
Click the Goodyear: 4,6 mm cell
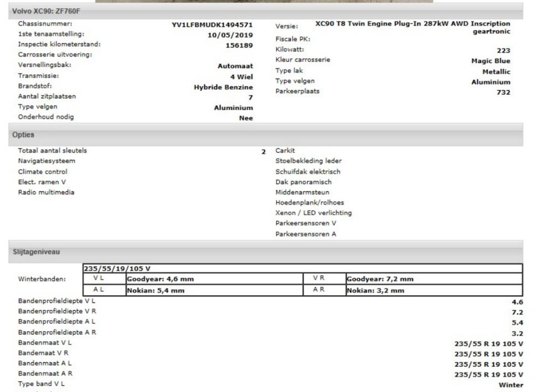click(214, 279)
